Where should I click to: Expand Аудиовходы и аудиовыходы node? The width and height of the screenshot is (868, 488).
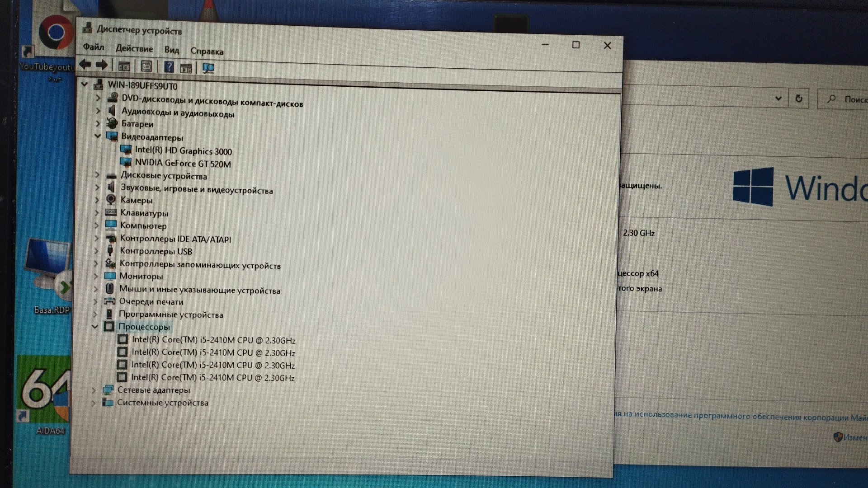point(98,110)
